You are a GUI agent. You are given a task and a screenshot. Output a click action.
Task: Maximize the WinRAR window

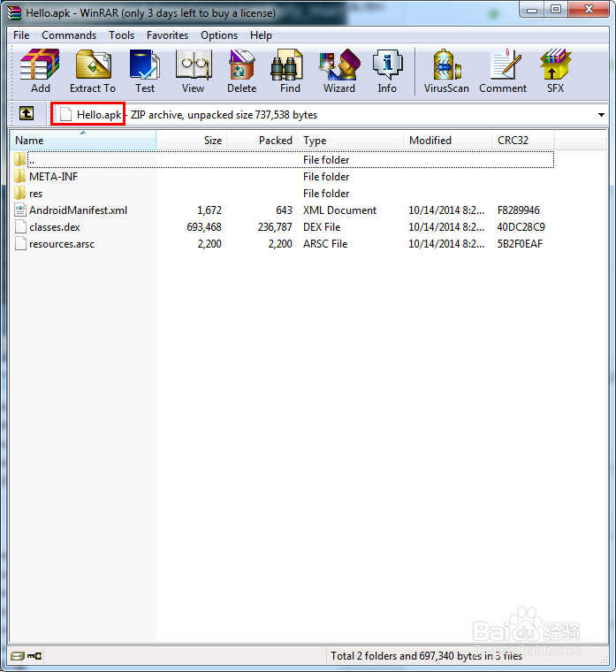click(x=556, y=10)
